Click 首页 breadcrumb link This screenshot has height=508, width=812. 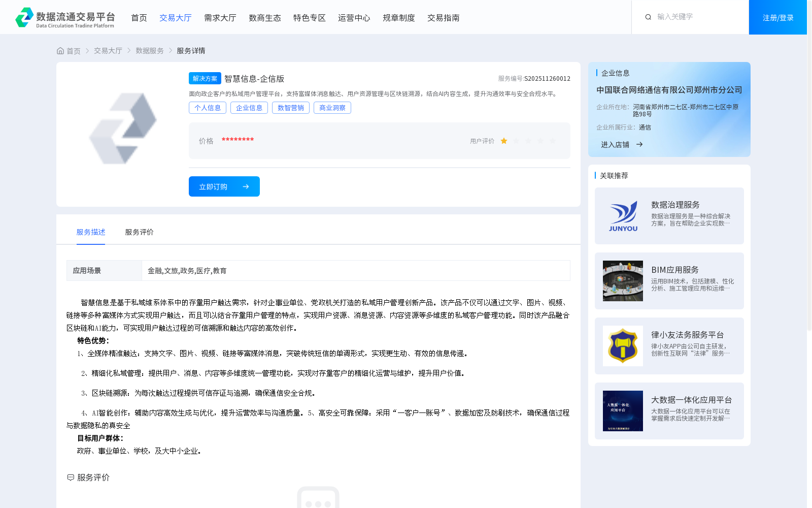pos(74,51)
